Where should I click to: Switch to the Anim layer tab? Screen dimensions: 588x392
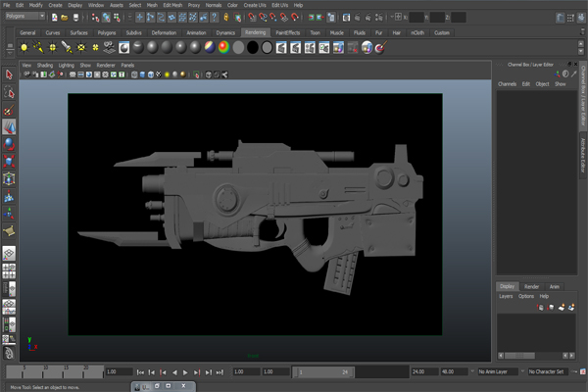click(x=555, y=287)
